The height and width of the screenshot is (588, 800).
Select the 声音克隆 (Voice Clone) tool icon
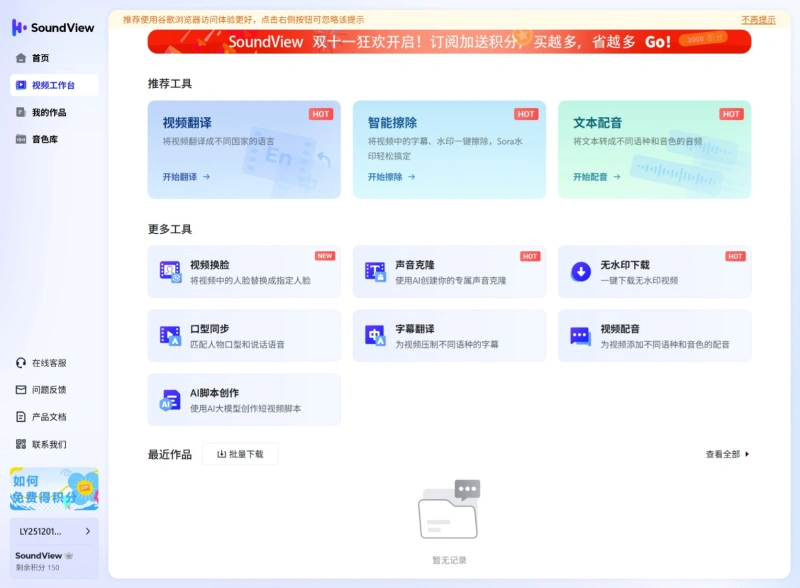[377, 270]
